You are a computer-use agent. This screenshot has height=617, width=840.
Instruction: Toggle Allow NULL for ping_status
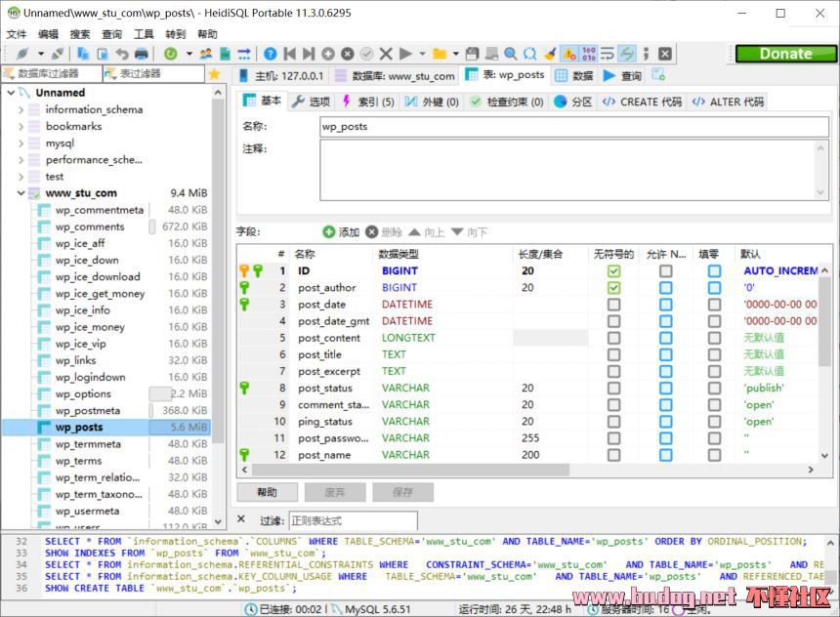[666, 422]
